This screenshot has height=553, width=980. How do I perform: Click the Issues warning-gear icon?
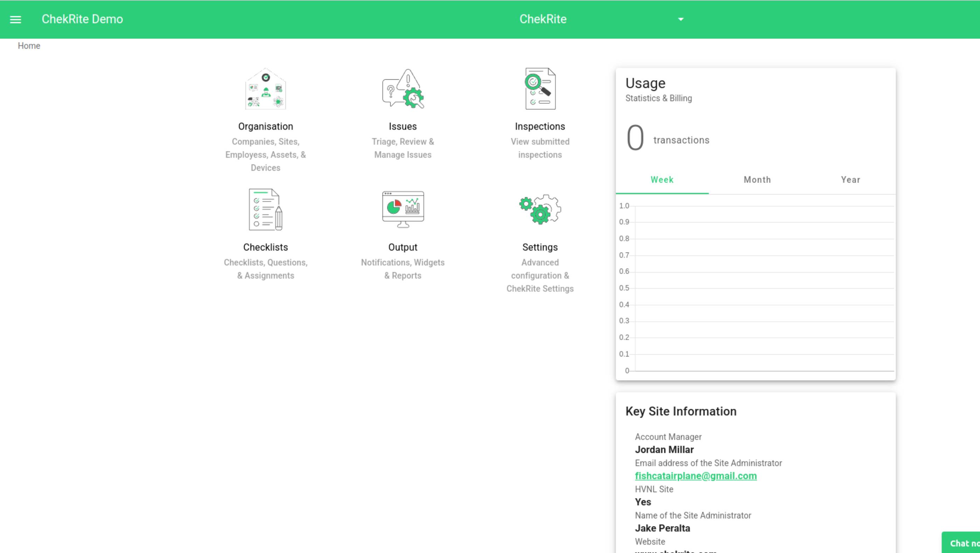[403, 88]
